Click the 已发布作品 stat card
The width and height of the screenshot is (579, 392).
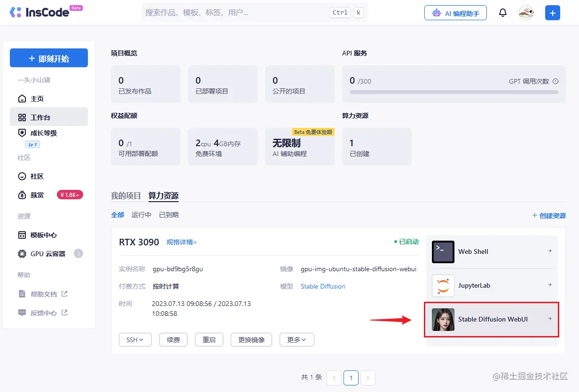[x=146, y=84]
